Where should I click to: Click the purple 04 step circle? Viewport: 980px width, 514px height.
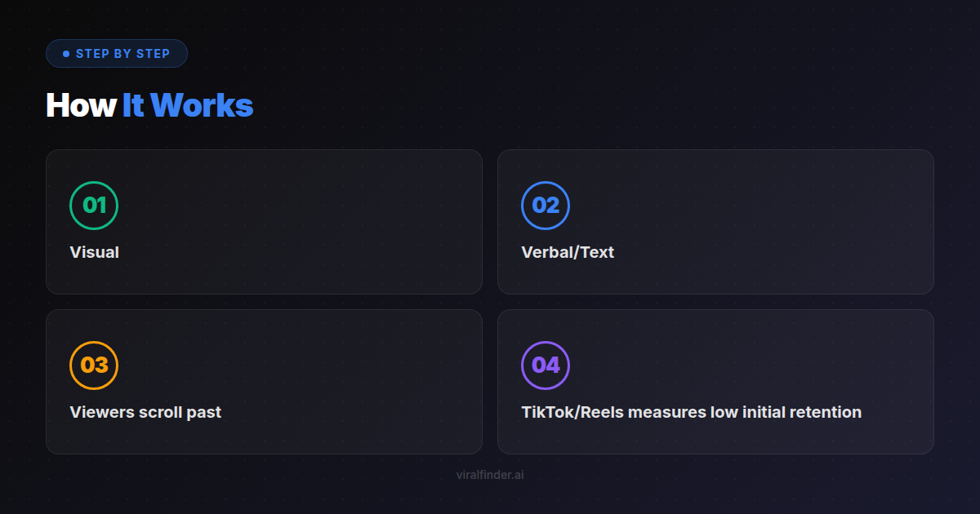tap(546, 365)
